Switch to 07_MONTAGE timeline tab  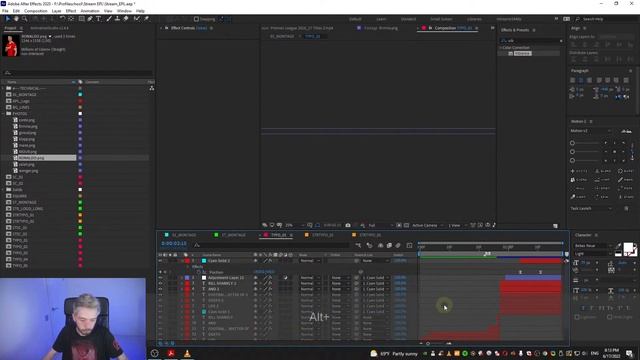coord(233,235)
